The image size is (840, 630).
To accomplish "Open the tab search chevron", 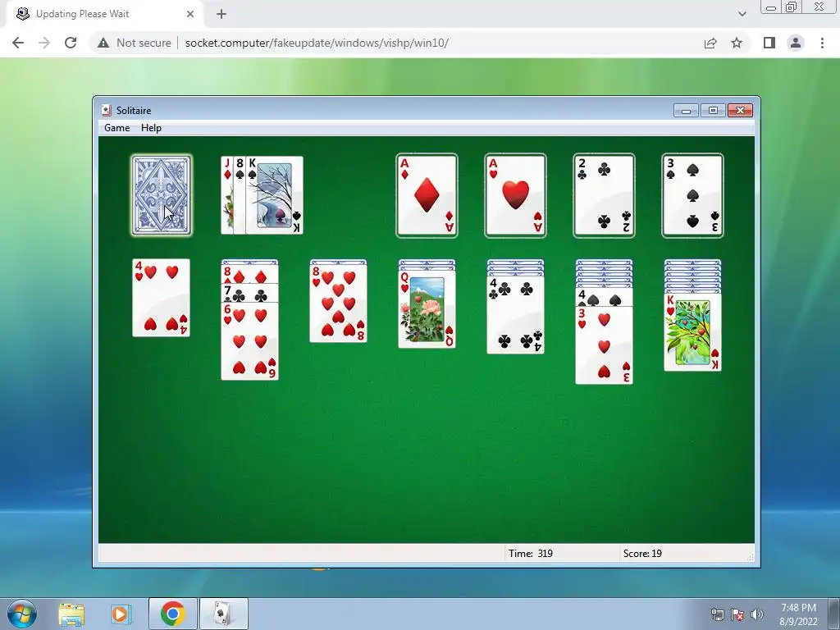I will [742, 14].
